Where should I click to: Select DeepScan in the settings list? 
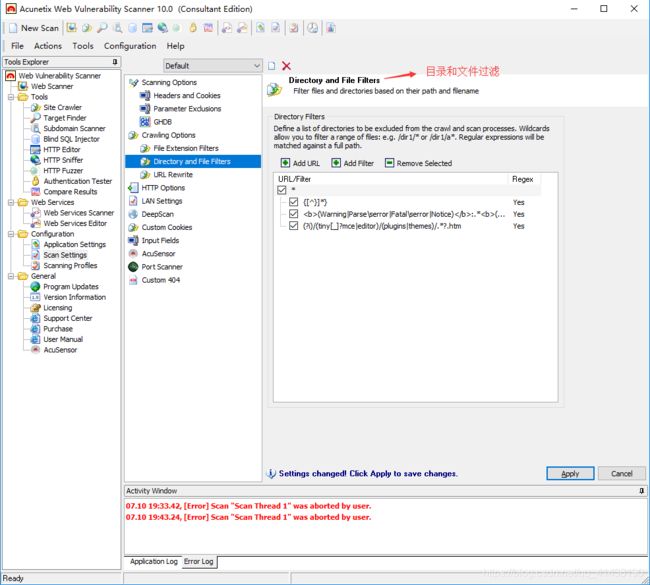pyautogui.click(x=158, y=214)
